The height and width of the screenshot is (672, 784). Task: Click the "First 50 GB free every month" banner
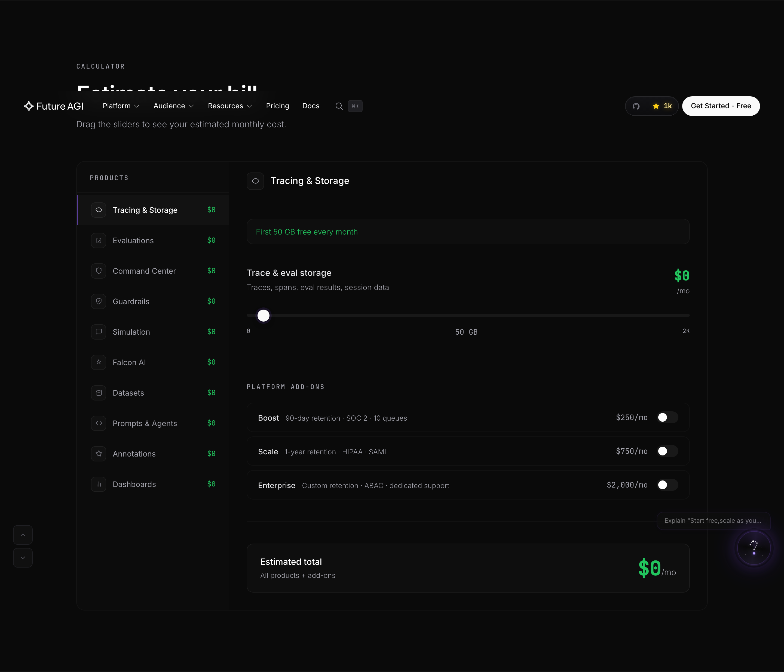468,232
